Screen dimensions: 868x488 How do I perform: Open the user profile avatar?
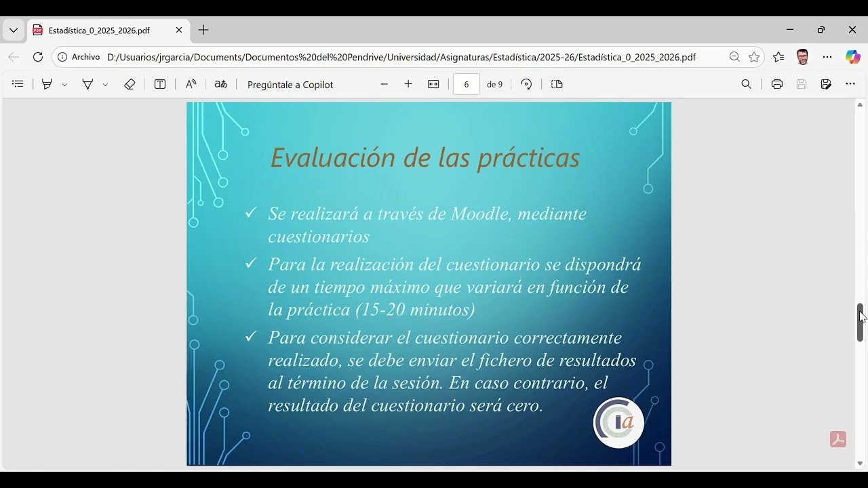(803, 57)
